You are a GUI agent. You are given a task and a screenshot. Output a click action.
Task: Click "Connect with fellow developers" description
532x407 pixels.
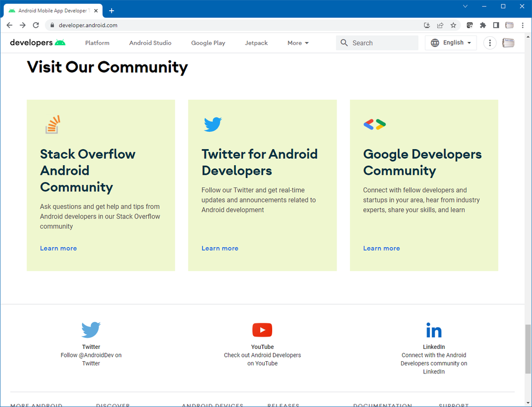(x=421, y=200)
